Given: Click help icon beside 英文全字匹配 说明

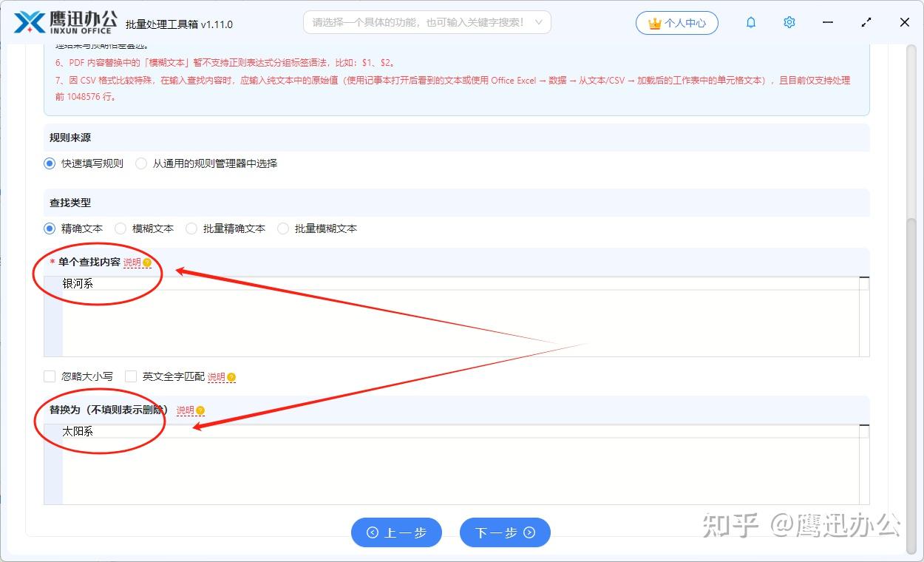Looking at the screenshot, I should [x=231, y=377].
